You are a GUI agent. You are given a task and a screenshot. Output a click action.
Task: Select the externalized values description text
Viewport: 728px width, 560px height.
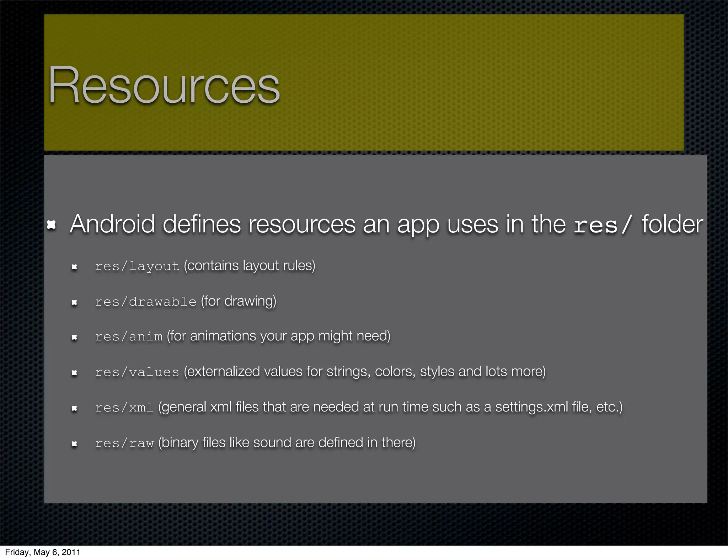click(365, 372)
